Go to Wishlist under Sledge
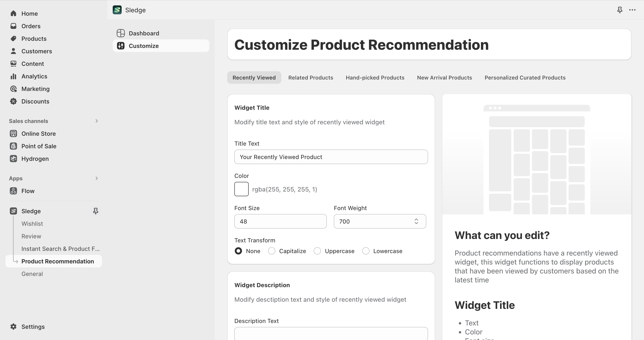The image size is (644, 340). tap(32, 224)
